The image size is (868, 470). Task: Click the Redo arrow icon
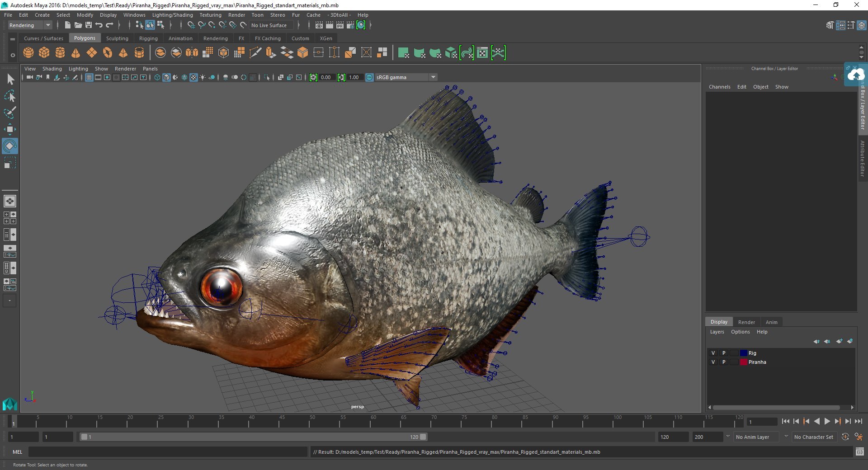coord(109,25)
